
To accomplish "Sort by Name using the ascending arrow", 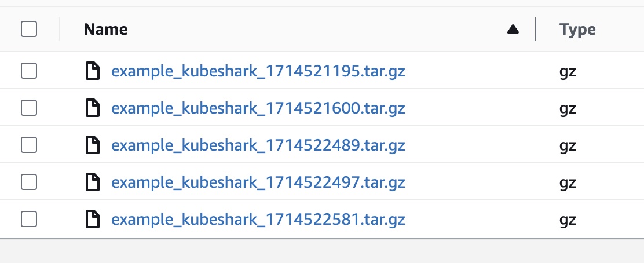I will 513,30.
